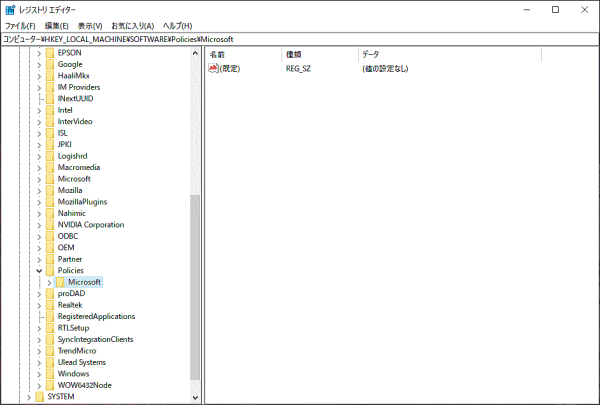
Task: Click the RTLSetup folder icon
Action: click(50, 328)
